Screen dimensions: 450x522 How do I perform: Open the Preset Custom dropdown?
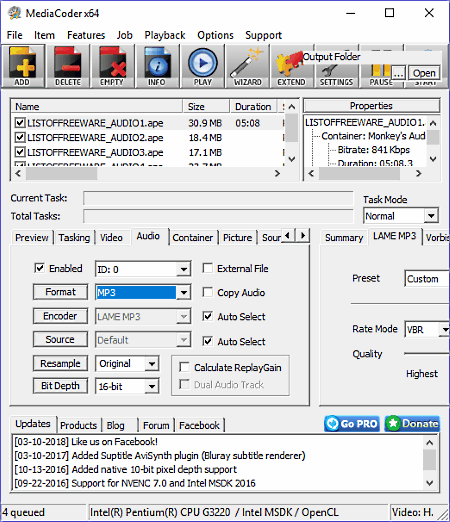[x=427, y=279]
